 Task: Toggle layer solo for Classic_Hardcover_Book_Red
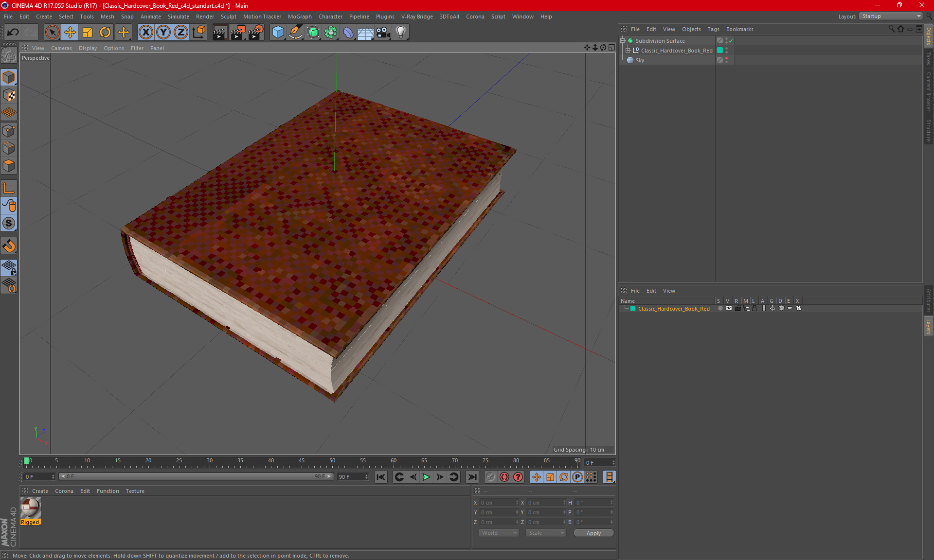click(720, 308)
